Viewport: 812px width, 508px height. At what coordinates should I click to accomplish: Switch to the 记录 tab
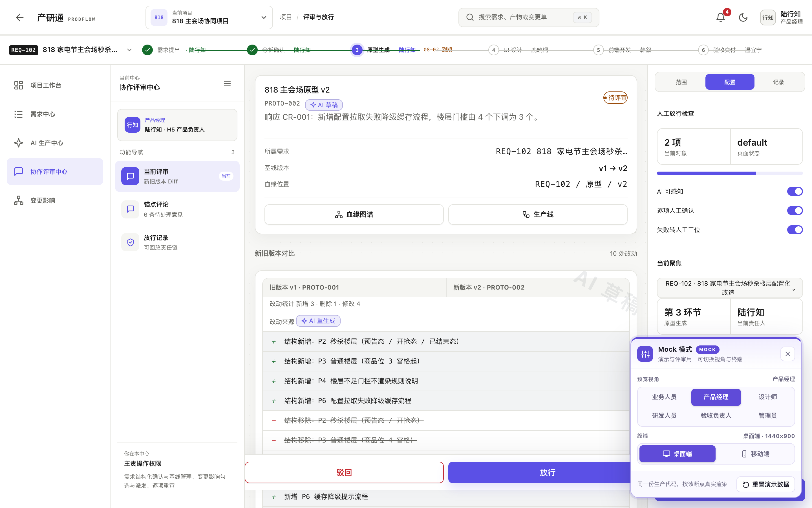pos(778,82)
